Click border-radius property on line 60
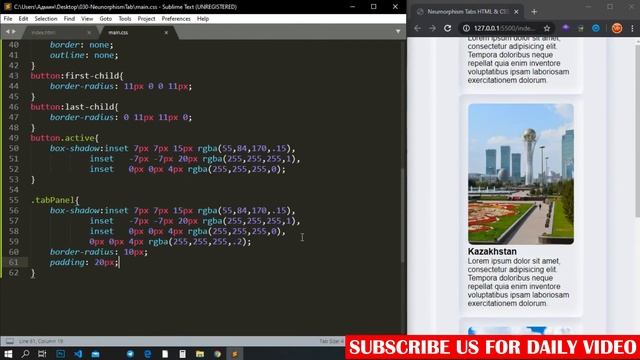 [x=82, y=252]
